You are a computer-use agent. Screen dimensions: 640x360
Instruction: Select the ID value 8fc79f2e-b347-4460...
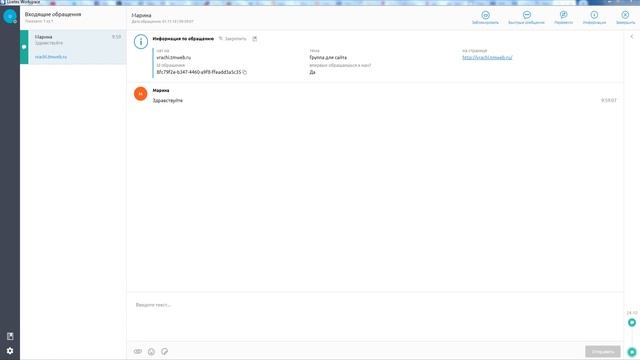[x=199, y=72]
